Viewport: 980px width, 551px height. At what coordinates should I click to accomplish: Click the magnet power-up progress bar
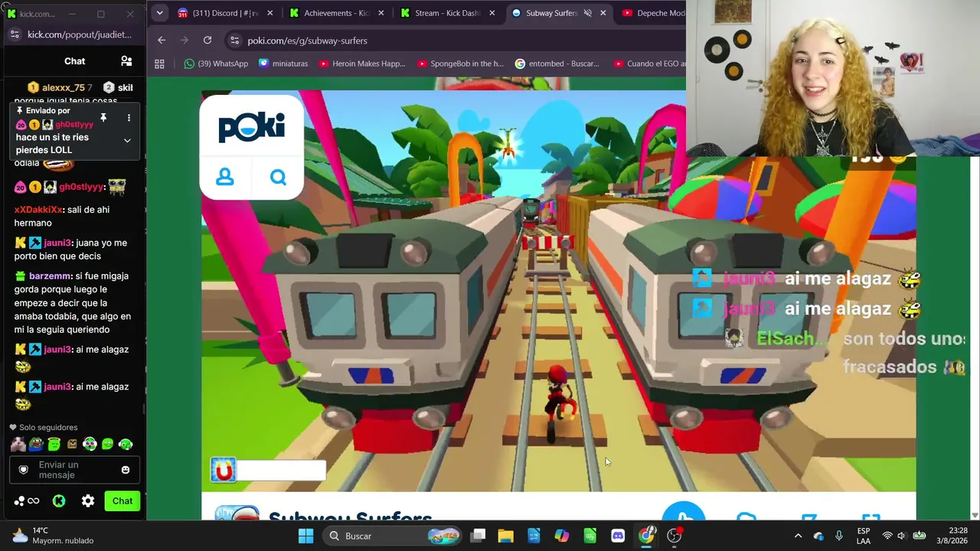click(x=280, y=470)
